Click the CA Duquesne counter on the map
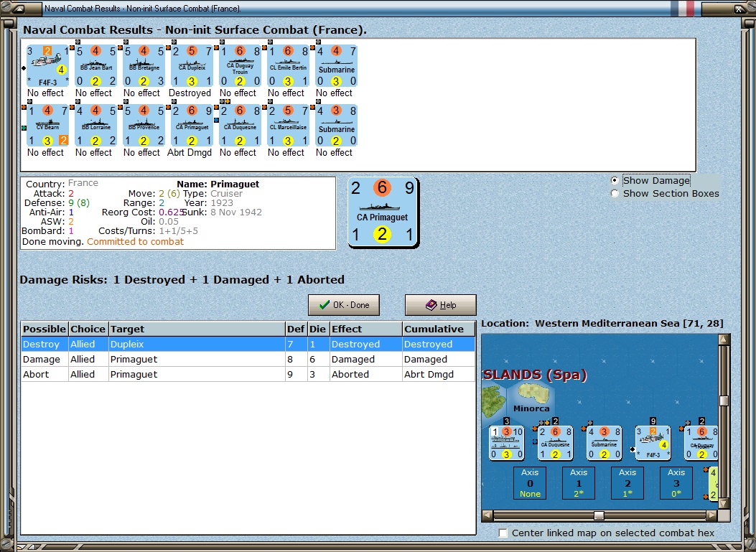This screenshot has height=552, width=756. (x=555, y=443)
